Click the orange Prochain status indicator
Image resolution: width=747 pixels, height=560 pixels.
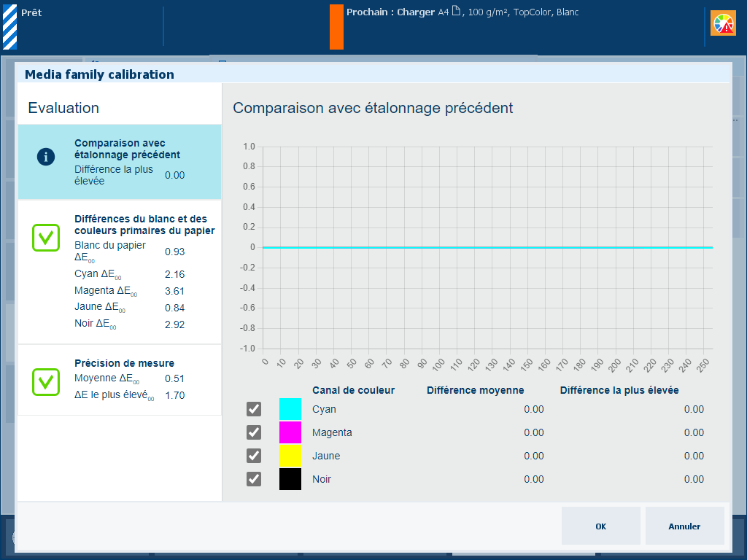pos(336,27)
